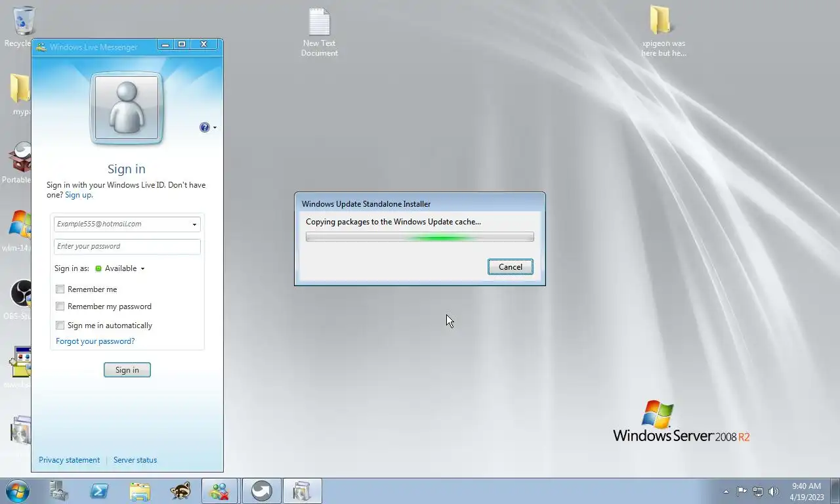Focus the Enter your password field
Viewport: 840px width, 504px height.
tap(127, 247)
